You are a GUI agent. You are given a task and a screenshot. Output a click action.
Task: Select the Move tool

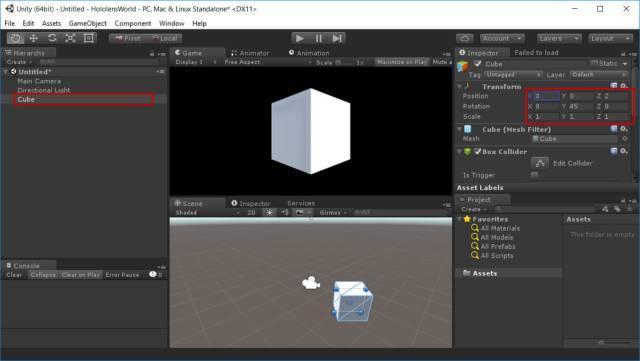(x=34, y=38)
